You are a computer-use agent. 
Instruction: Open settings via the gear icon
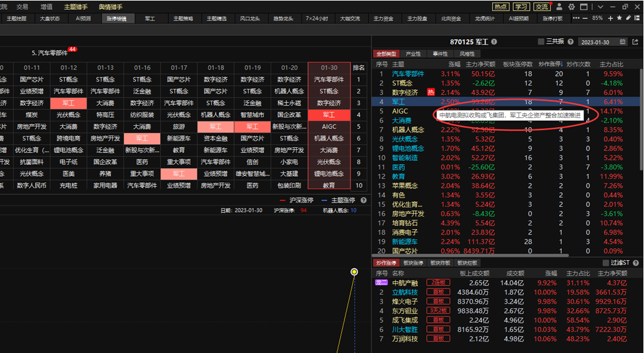tap(572, 7)
